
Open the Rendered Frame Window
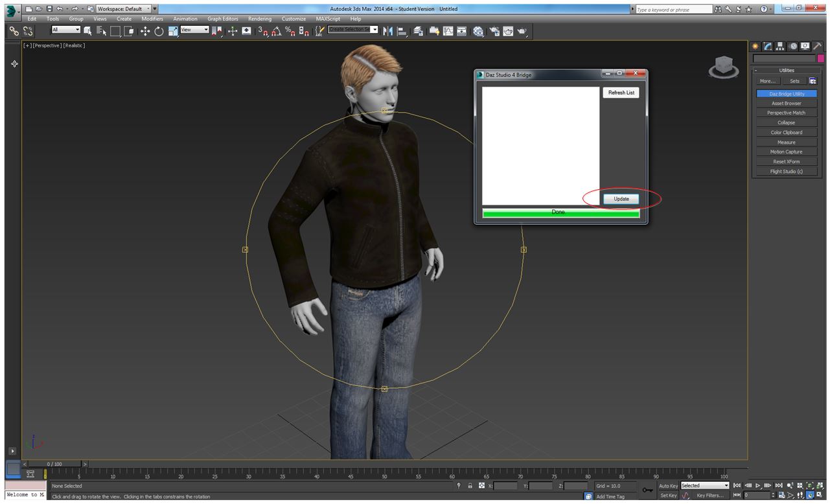(508, 30)
